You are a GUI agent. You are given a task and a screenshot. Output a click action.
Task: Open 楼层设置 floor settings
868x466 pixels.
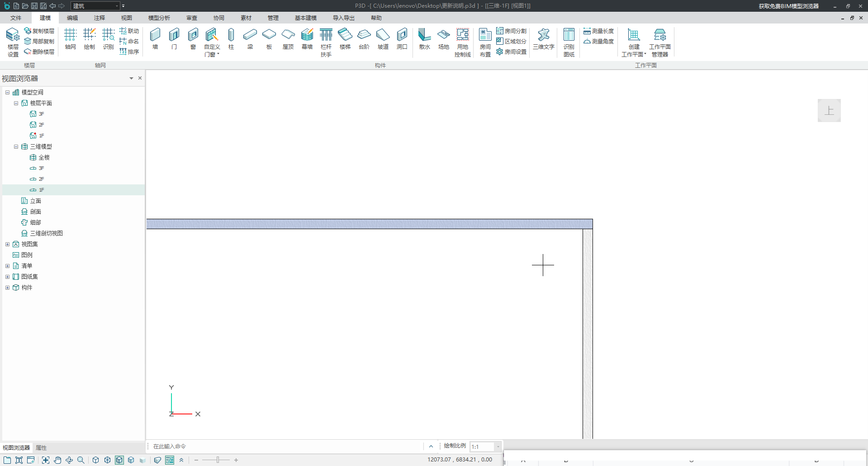pos(13,42)
